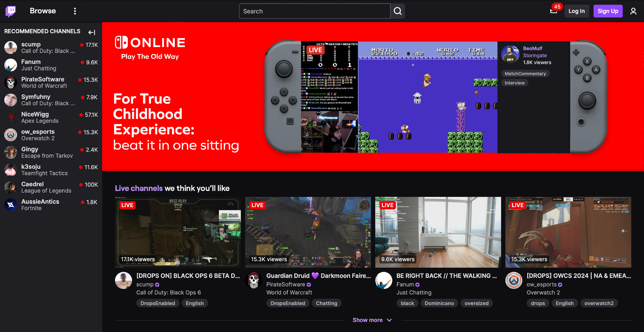
Task: Open the Stormgate game link
Action: pyautogui.click(x=535, y=56)
